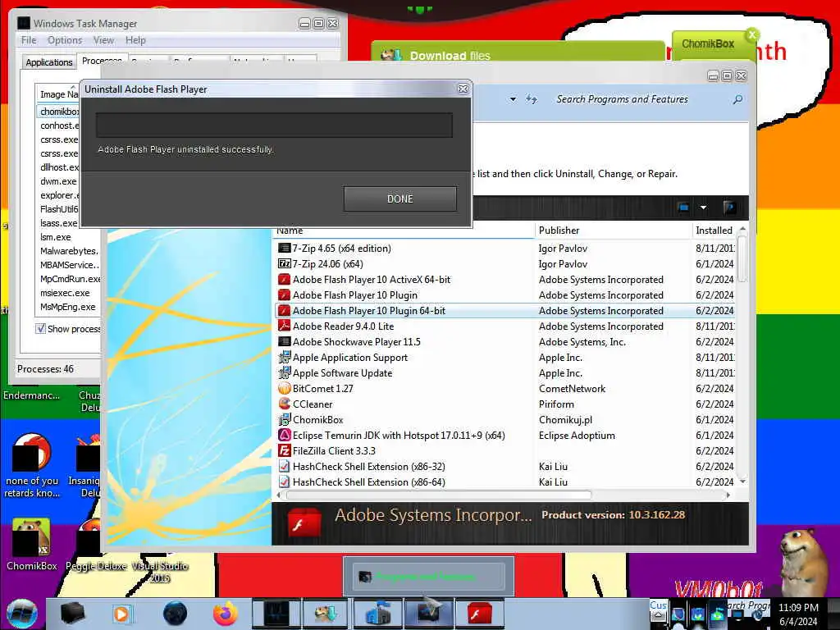Select the Adobe Flash Player 10 Plugin 64-bit row
This screenshot has width=840, height=630.
[504, 310]
